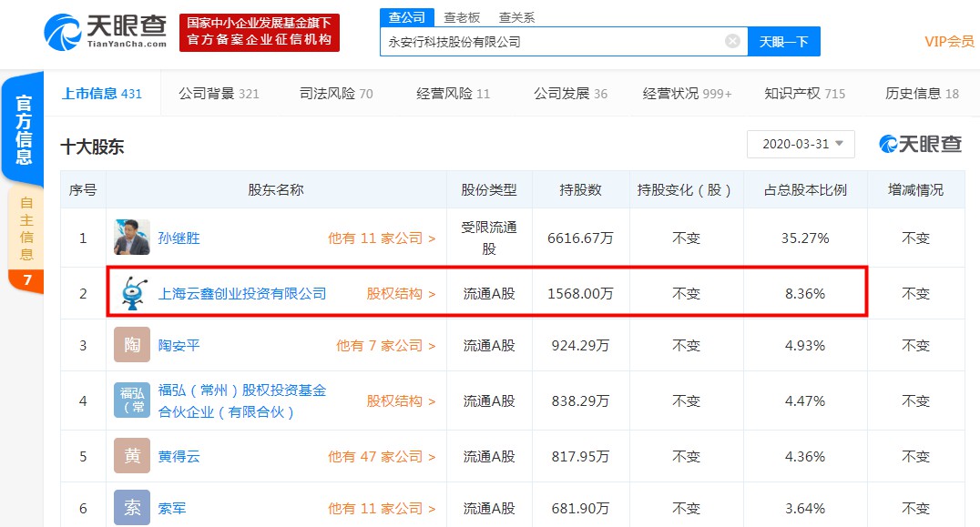Select the 自主信息 side tab
Image resolution: width=980 pixels, height=527 pixels.
pos(26,228)
